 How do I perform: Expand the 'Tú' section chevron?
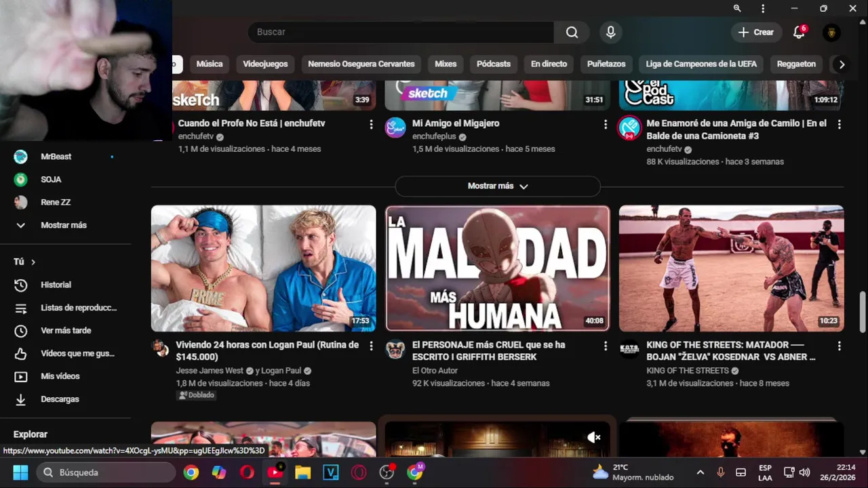tap(33, 262)
